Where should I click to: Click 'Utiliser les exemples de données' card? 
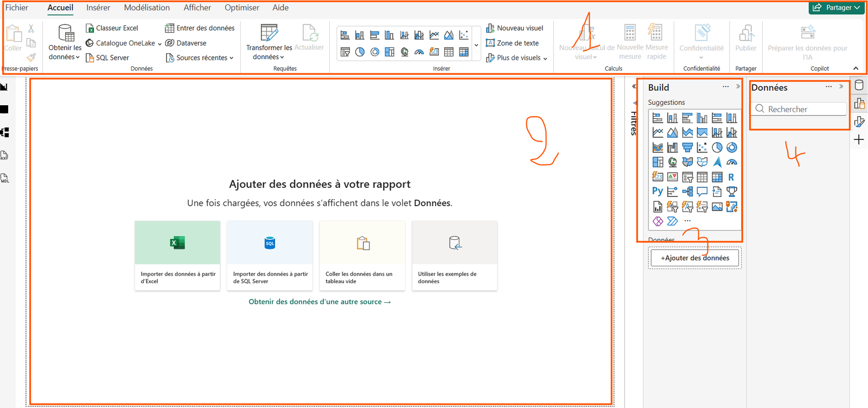[455, 256]
